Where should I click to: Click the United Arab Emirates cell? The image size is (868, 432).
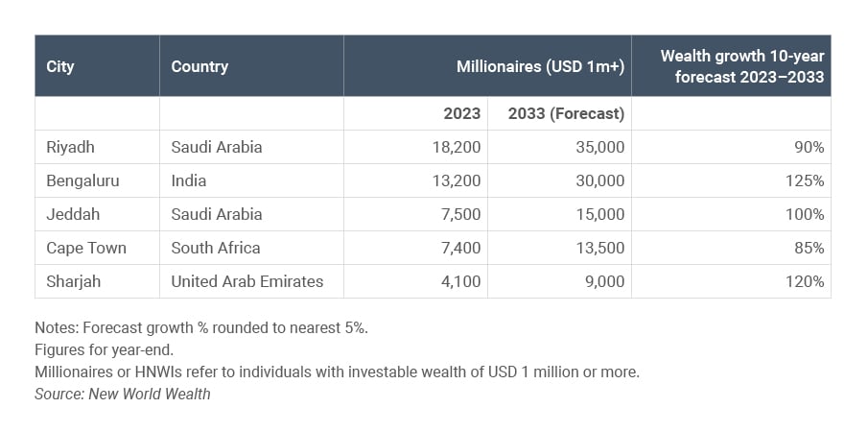[247, 281]
